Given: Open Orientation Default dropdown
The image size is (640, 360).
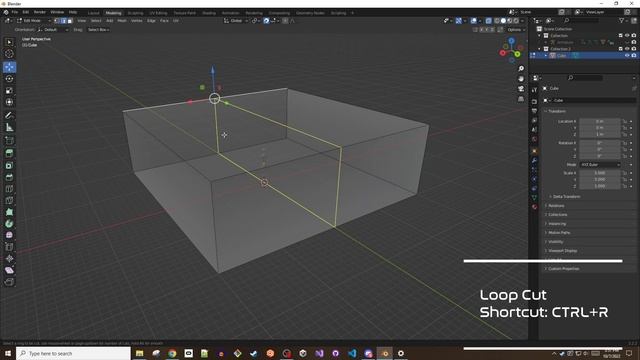Looking at the screenshot, I should tap(53, 30).
